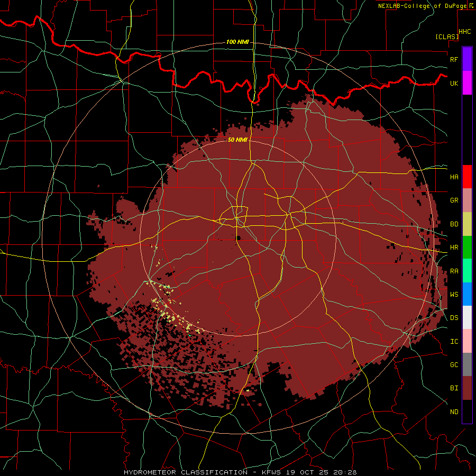Click the NEXLAB-College of DuPage text
The width and height of the screenshot is (476, 476).
tap(422, 6)
